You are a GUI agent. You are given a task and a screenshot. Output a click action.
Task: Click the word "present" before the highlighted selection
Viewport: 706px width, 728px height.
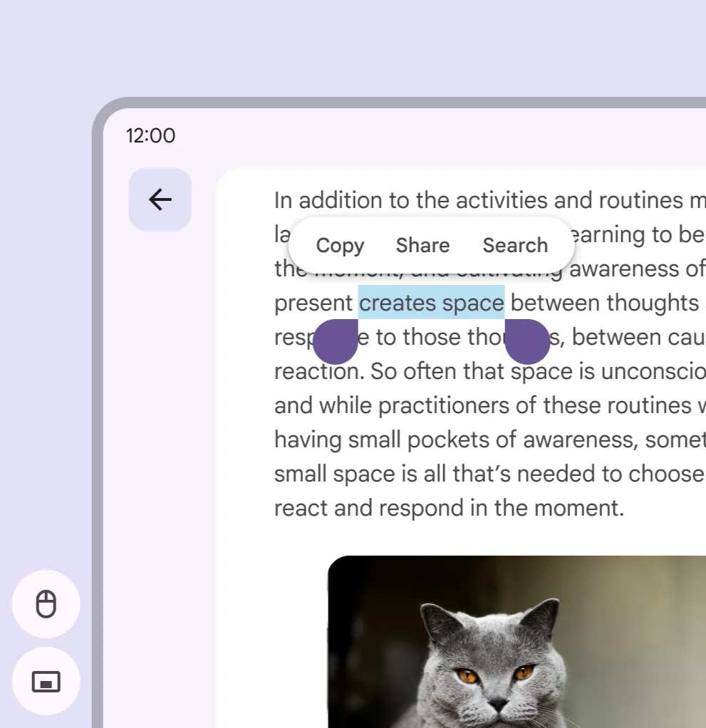pyautogui.click(x=313, y=303)
